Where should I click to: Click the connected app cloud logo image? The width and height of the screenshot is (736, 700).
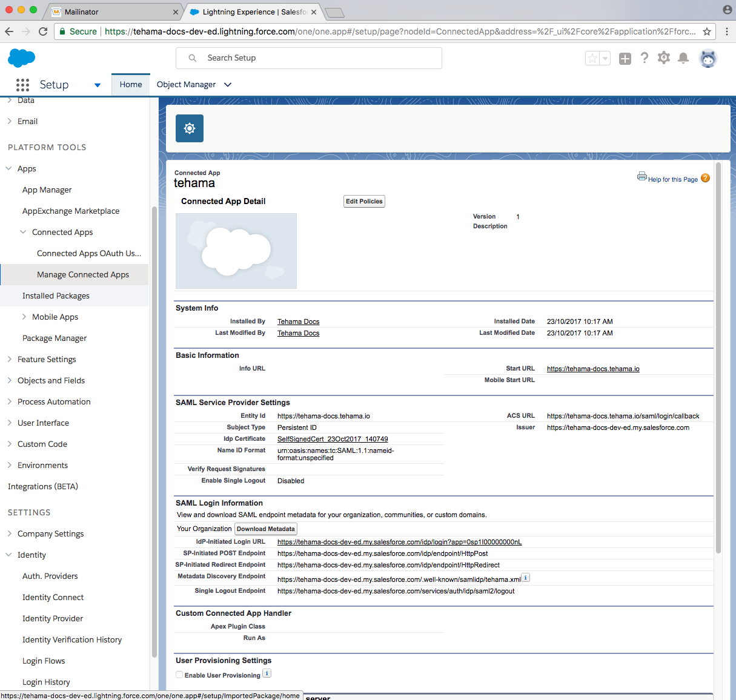[236, 251]
